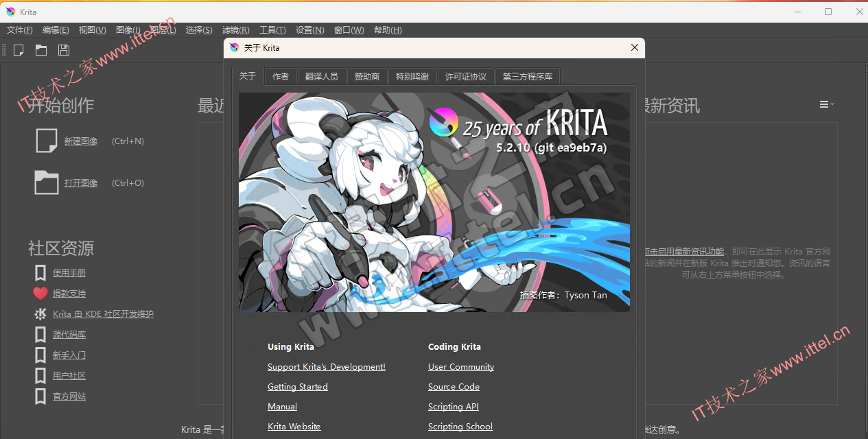The image size is (868, 439).
Task: Open the 选择(S) menu
Action: click(x=200, y=30)
